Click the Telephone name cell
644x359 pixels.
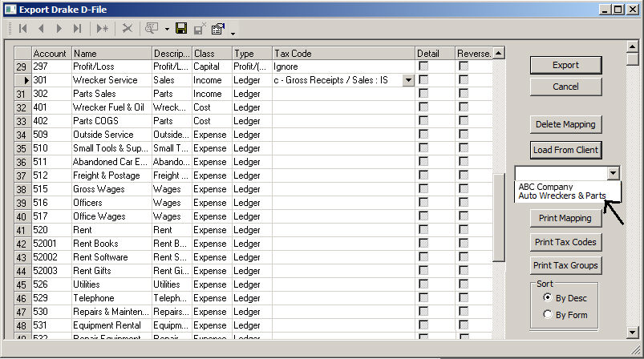(x=111, y=298)
